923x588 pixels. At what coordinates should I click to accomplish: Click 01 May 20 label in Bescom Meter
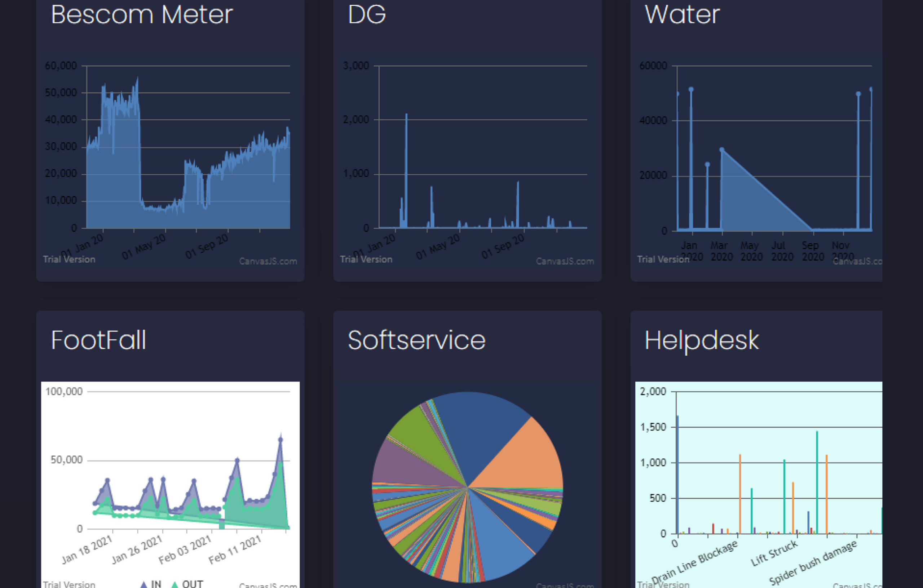144,247
